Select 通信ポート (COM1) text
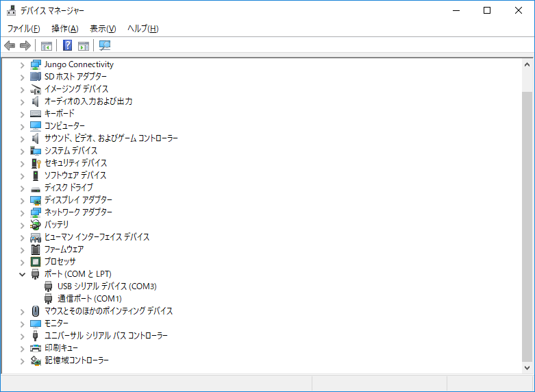535x392 pixels. tap(89, 299)
